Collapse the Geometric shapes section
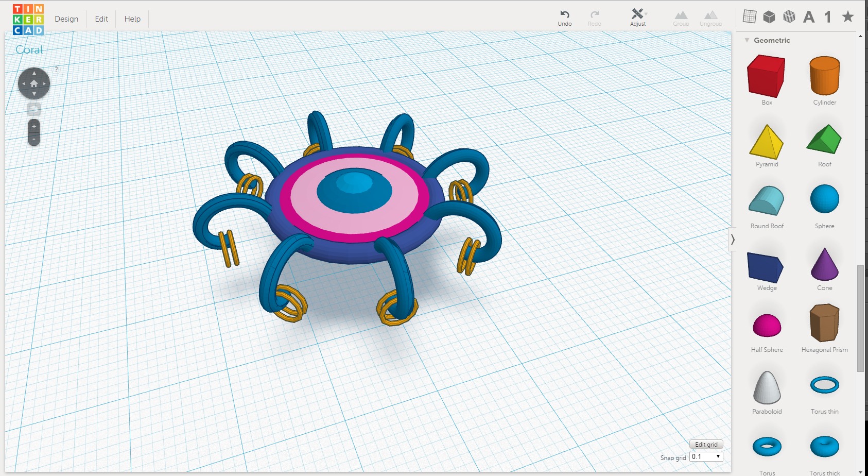The image size is (868, 476). tap(747, 40)
